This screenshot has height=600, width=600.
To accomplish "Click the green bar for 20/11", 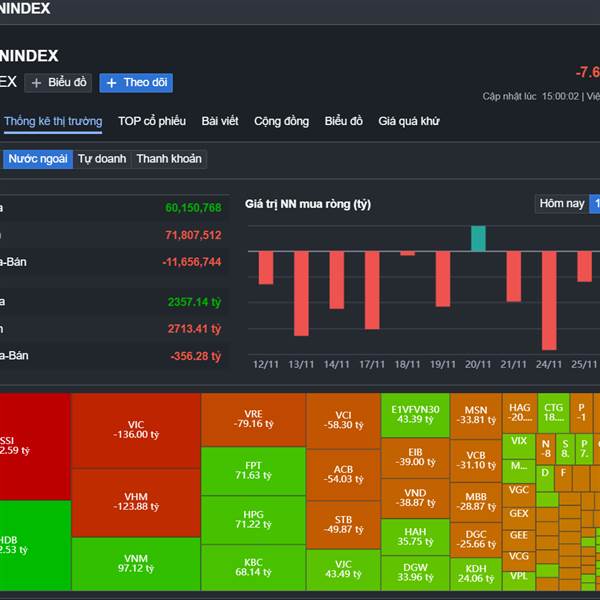I will [x=478, y=238].
